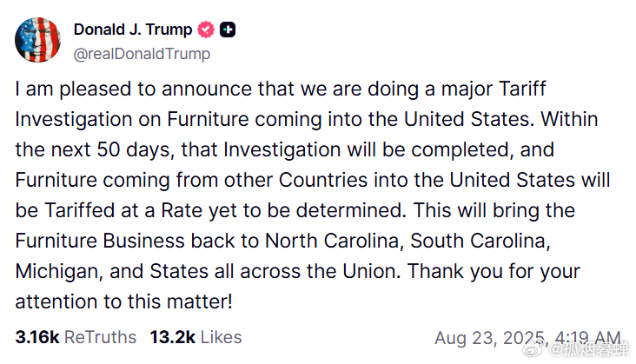
Task: Open the Aug 23, 2025 timestamp
Action: (x=527, y=338)
